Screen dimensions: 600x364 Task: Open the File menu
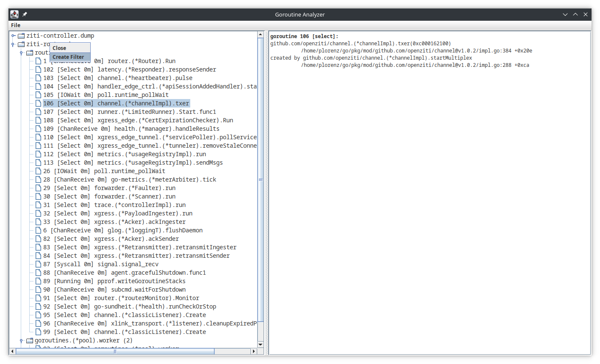pyautogui.click(x=16, y=25)
